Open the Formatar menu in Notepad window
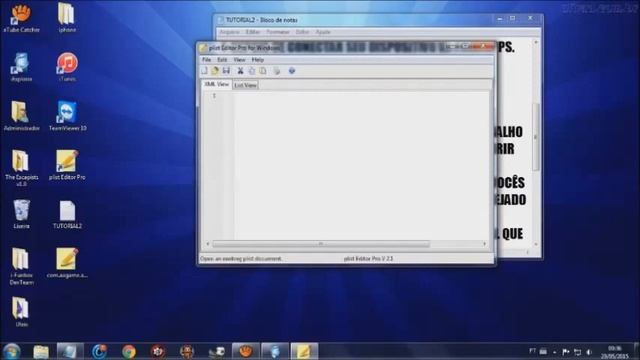The height and width of the screenshot is (360, 640). click(x=278, y=32)
